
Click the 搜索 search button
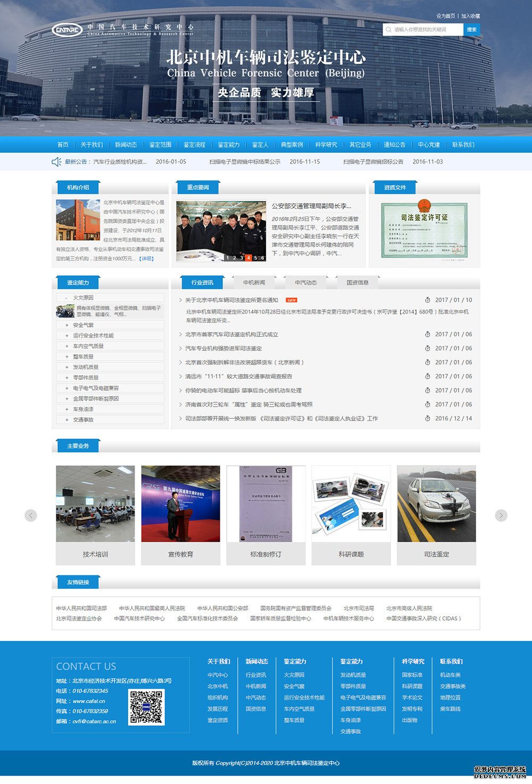[x=472, y=30]
